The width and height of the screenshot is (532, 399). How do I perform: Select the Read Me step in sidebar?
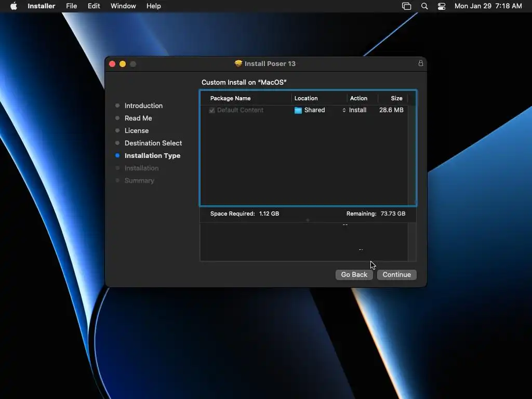tap(138, 118)
